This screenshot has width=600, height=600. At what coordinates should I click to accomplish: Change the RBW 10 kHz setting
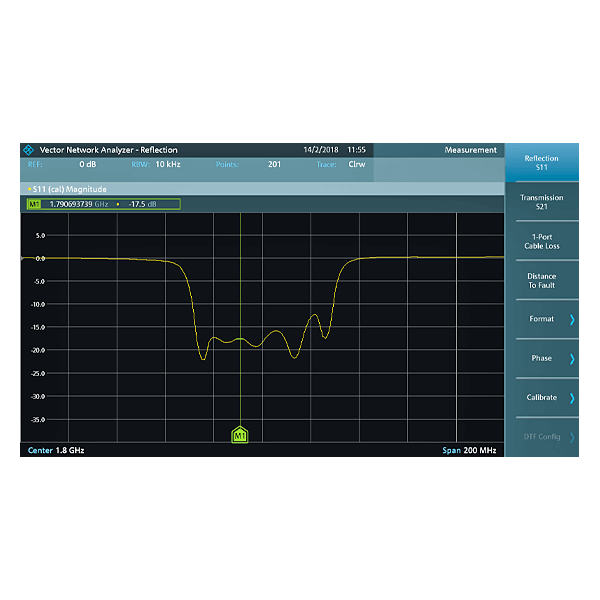point(167,164)
